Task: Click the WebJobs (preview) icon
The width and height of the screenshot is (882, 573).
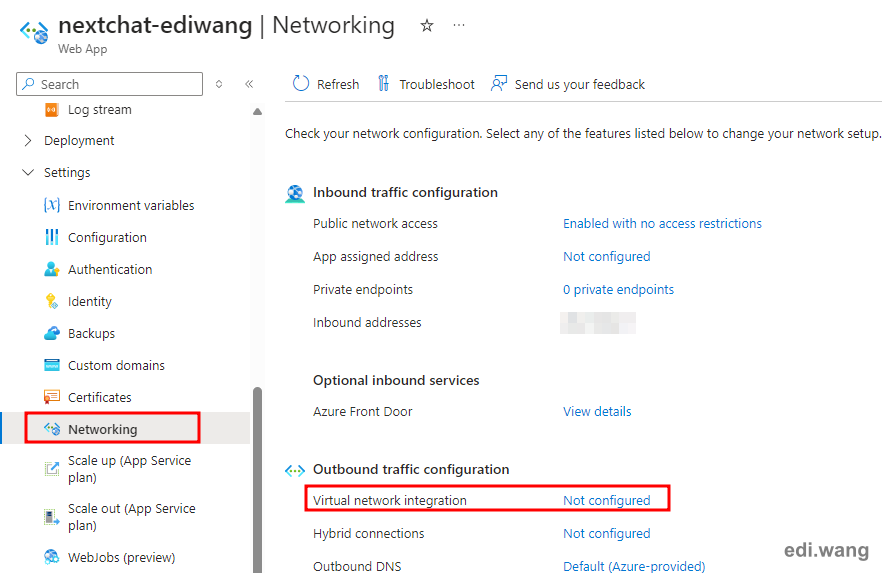Action: [x=52, y=557]
